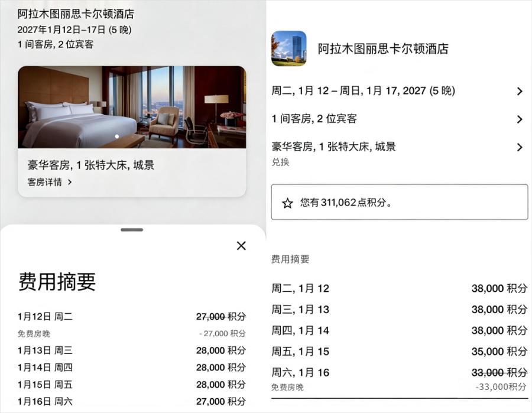The height and width of the screenshot is (413, 532).
Task: Click the small 费用摘要 heading on right
Action: click(x=290, y=259)
